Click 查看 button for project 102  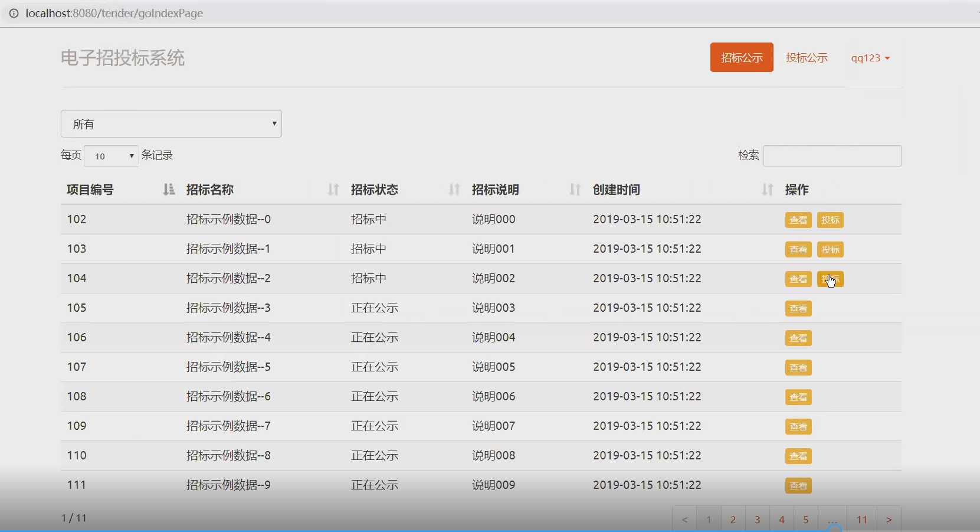[798, 220]
